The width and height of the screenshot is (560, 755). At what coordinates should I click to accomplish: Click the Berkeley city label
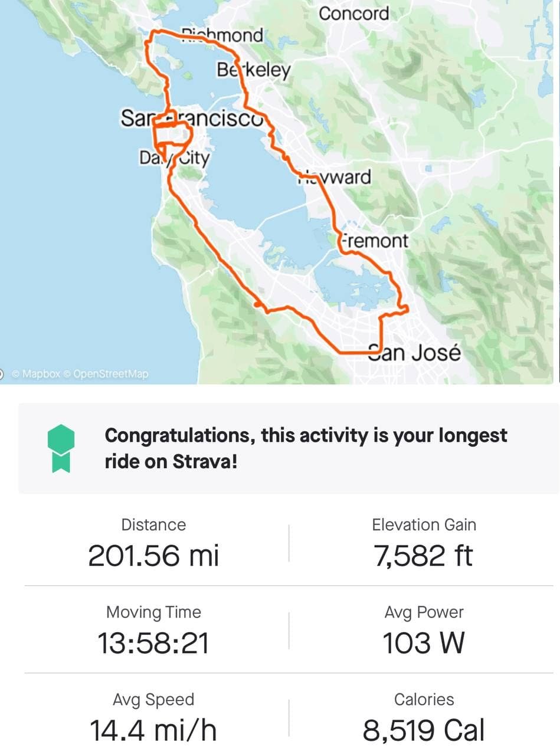[254, 70]
